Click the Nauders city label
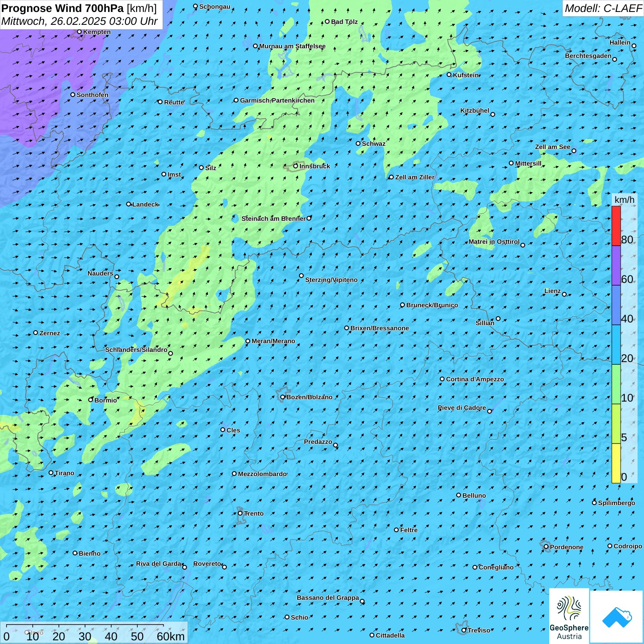 click(100, 273)
